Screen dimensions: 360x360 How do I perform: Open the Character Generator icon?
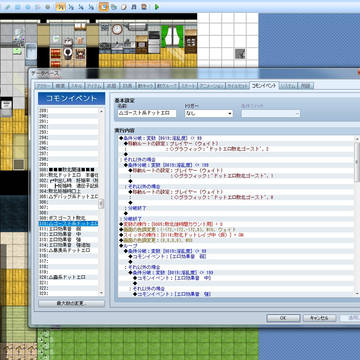tap(143, 7)
